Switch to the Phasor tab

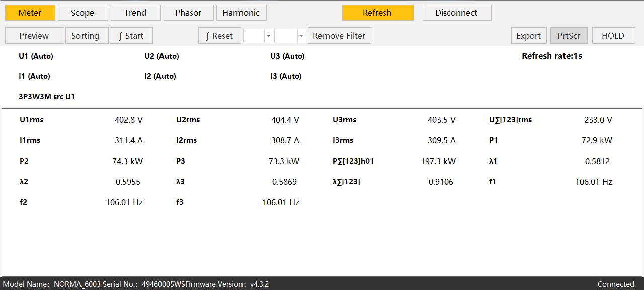point(188,13)
